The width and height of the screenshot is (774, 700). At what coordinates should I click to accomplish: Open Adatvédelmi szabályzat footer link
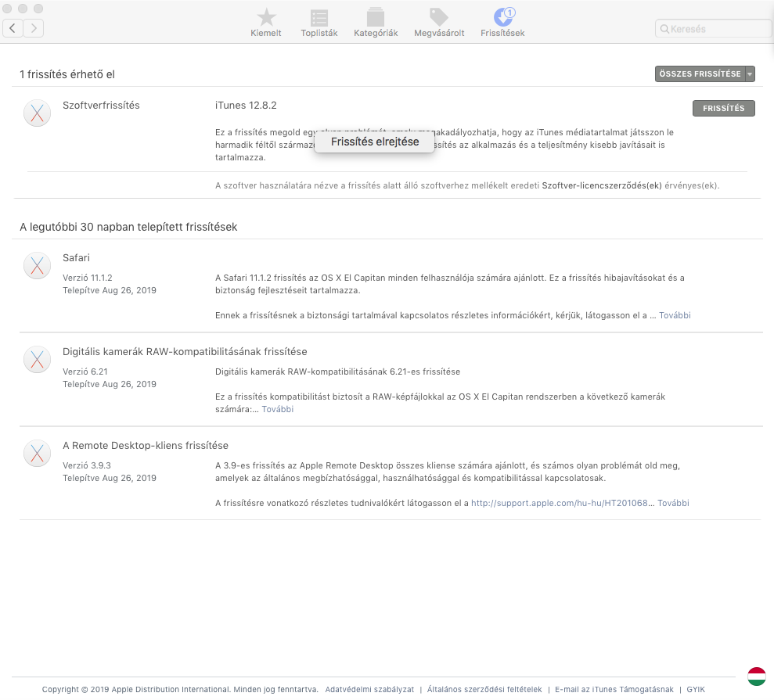point(369,689)
